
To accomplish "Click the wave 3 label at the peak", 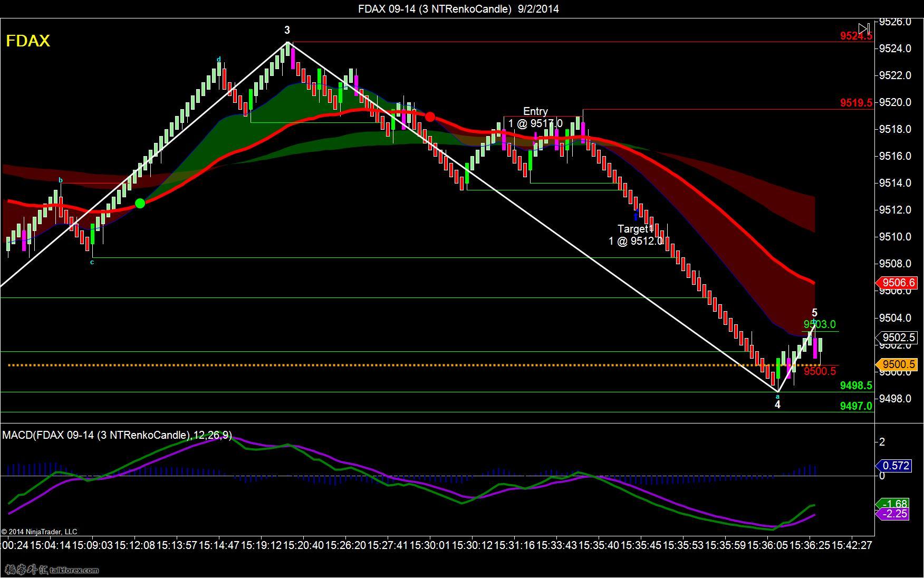I will pyautogui.click(x=287, y=30).
